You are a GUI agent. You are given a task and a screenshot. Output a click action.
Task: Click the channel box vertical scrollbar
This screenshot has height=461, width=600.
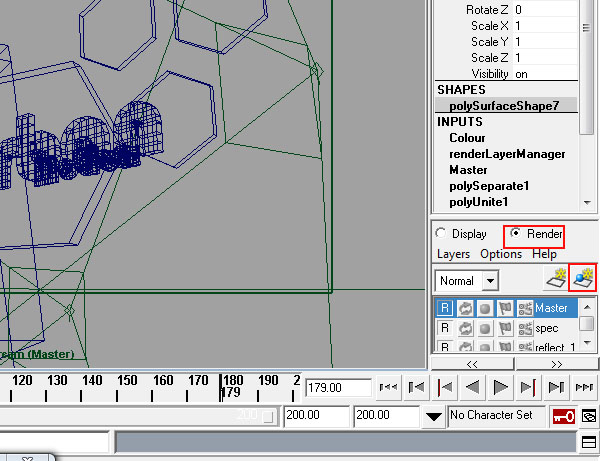click(586, 67)
